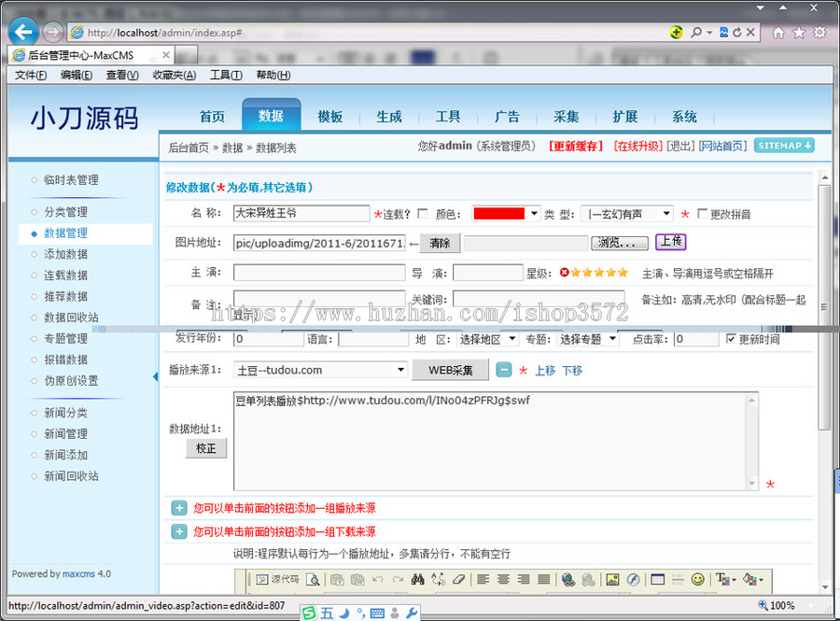
Task: Open the 选择专题 dropdown
Action: pos(588,339)
